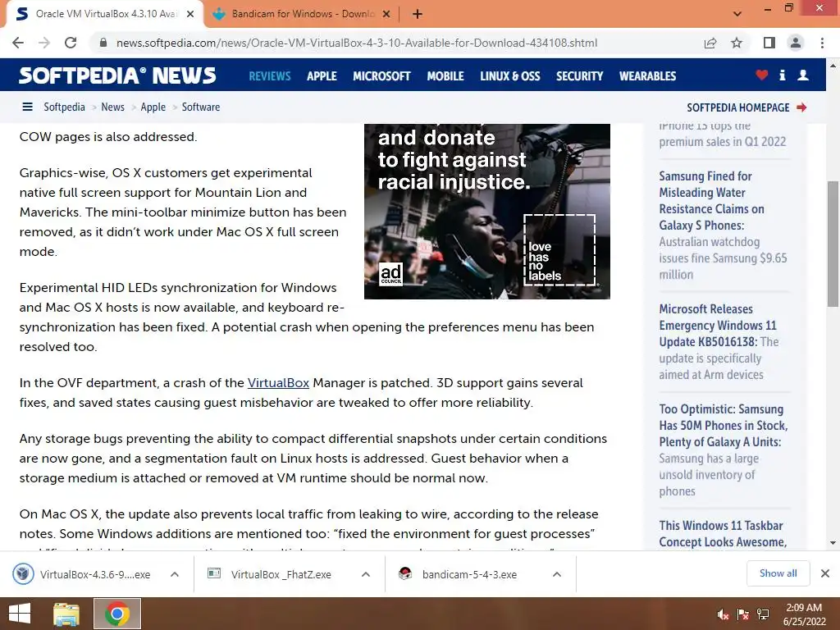This screenshot has width=840, height=630.
Task: Click the padlock site info icon
Action: [103, 43]
